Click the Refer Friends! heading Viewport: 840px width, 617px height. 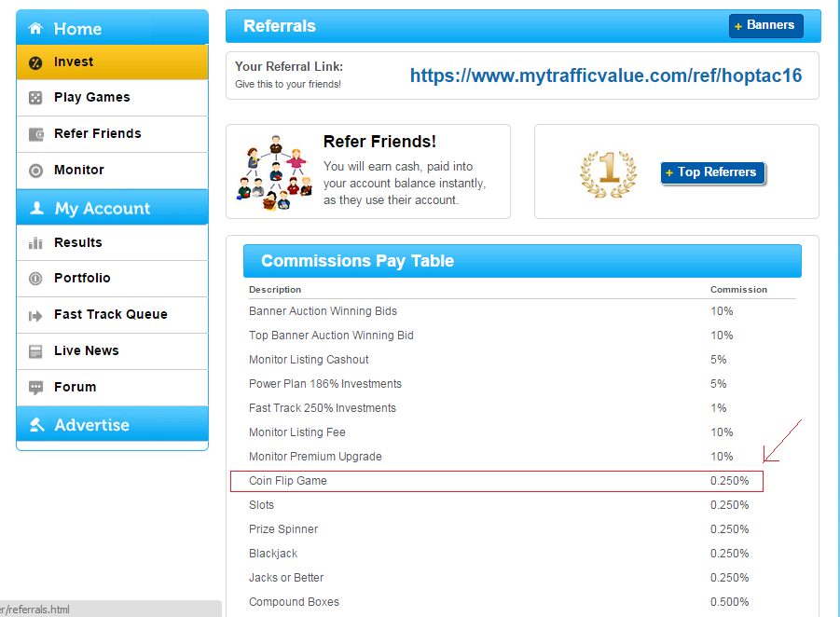pyautogui.click(x=379, y=142)
